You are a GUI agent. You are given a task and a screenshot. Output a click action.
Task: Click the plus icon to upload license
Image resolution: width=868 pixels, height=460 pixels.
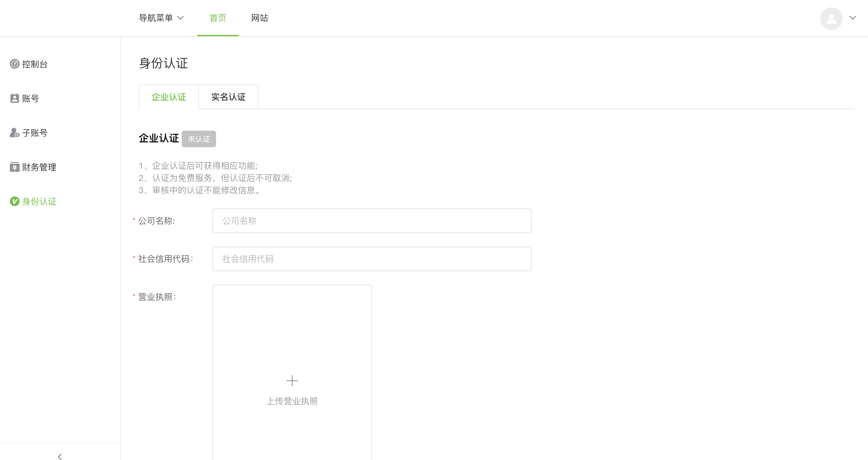292,381
